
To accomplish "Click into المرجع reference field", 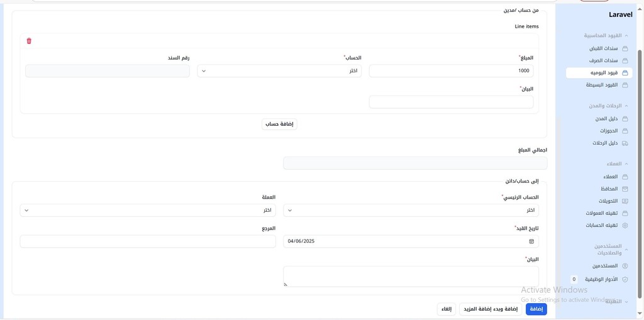I will tap(148, 241).
